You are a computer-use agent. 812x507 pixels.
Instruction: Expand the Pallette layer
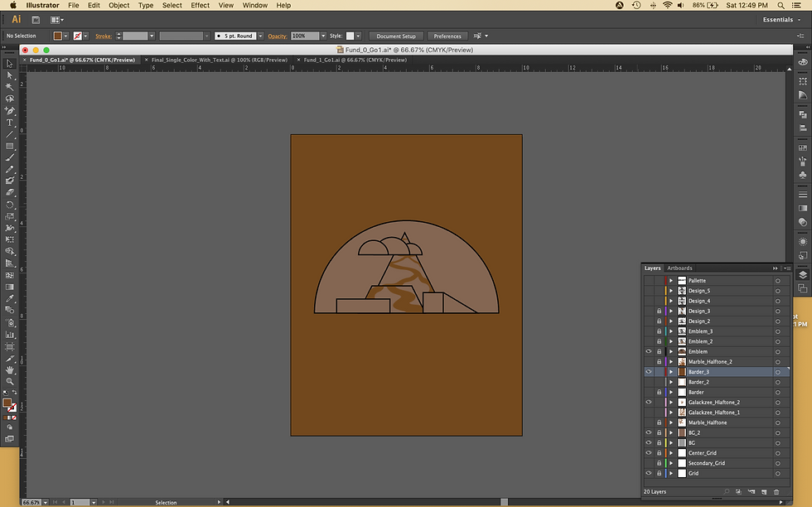671,281
